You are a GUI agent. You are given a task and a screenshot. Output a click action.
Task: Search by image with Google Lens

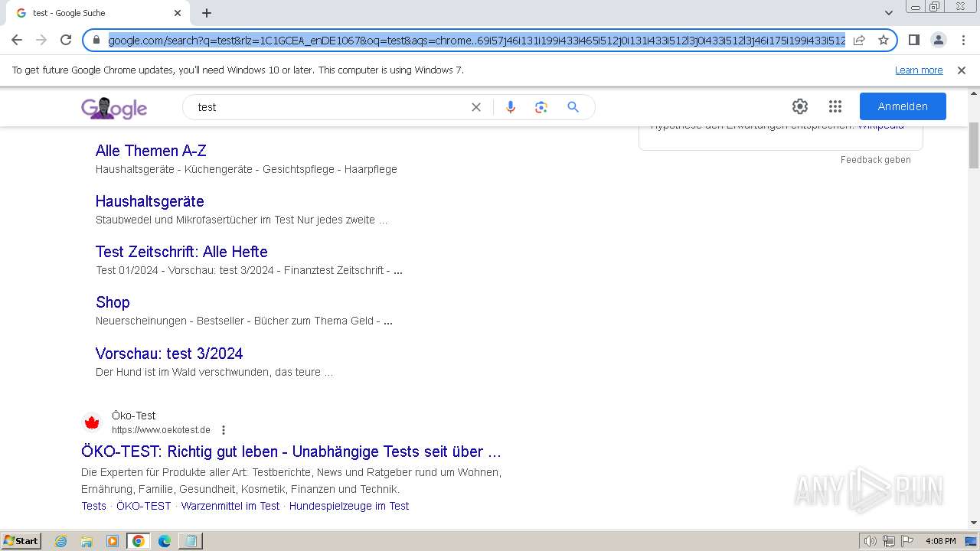tap(541, 107)
